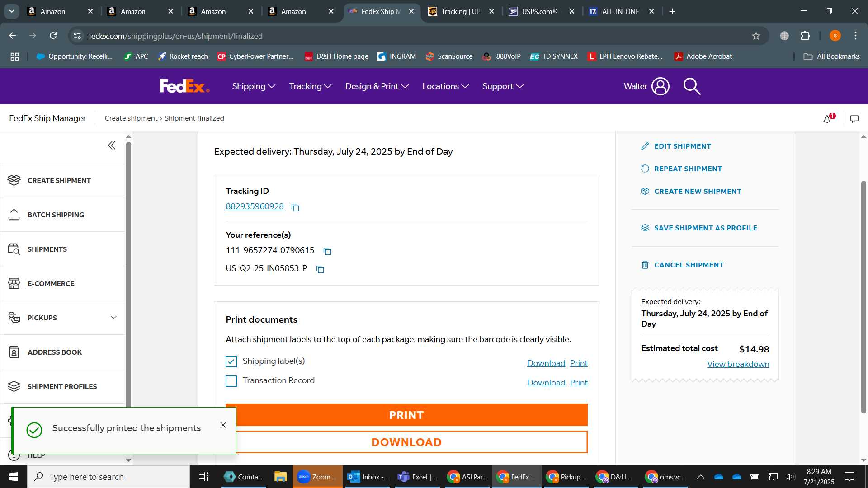Show hidden system tray icons
The width and height of the screenshot is (868, 488).
tap(700, 477)
